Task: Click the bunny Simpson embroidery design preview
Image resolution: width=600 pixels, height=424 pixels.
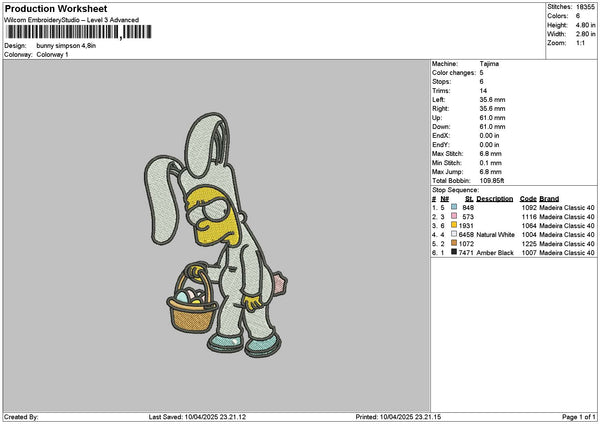Action: coord(216,235)
